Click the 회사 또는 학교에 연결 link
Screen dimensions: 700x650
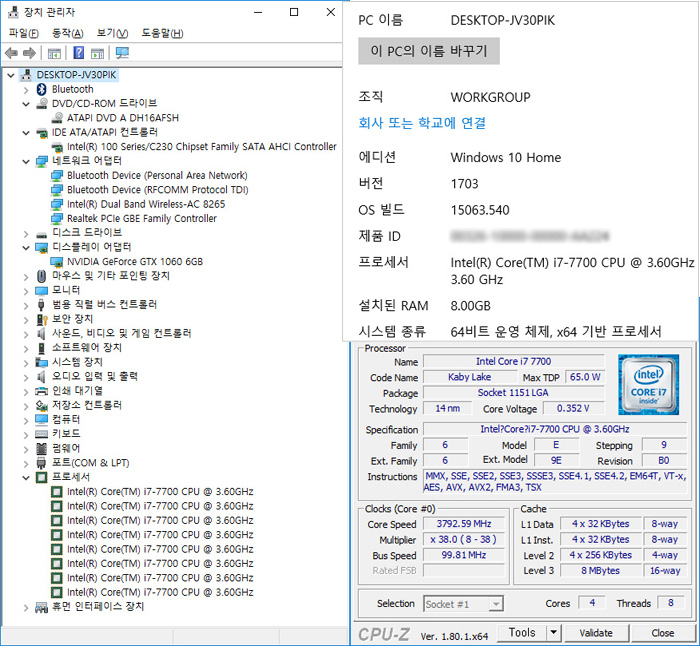[x=422, y=123]
